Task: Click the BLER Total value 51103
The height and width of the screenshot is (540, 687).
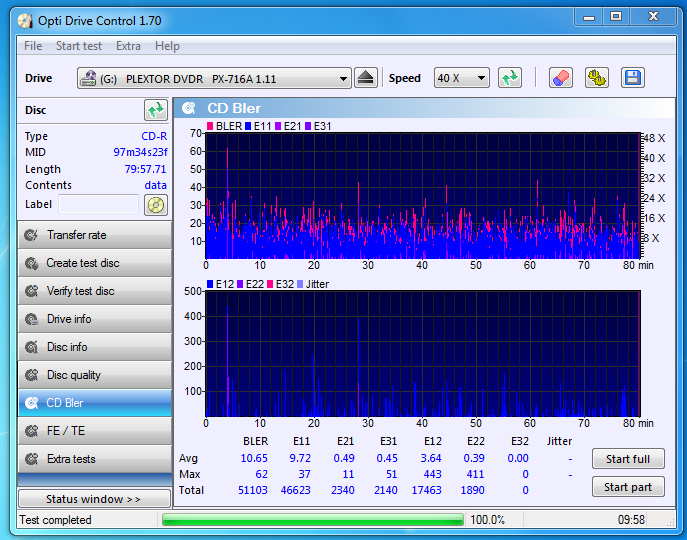Action: point(253,490)
